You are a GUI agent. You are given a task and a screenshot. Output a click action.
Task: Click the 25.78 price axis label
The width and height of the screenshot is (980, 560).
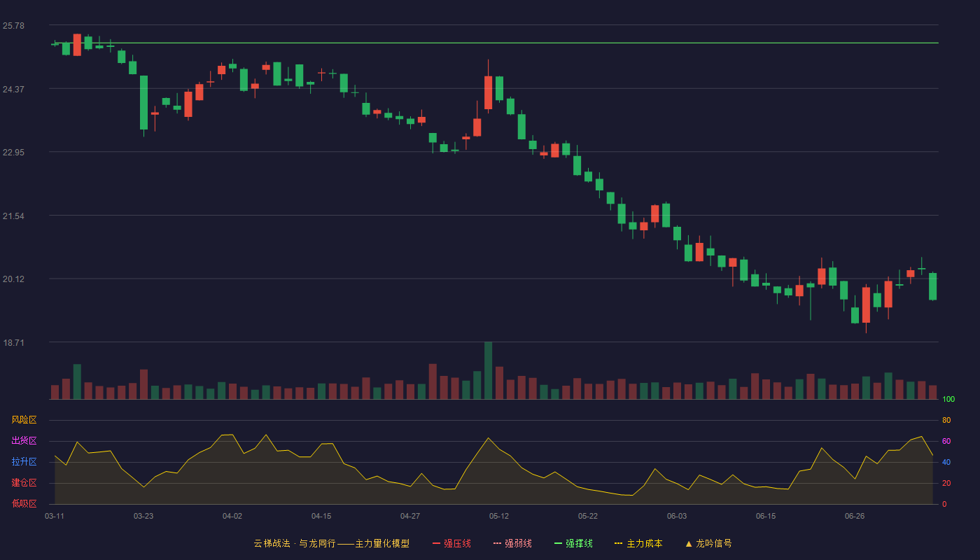point(13,26)
